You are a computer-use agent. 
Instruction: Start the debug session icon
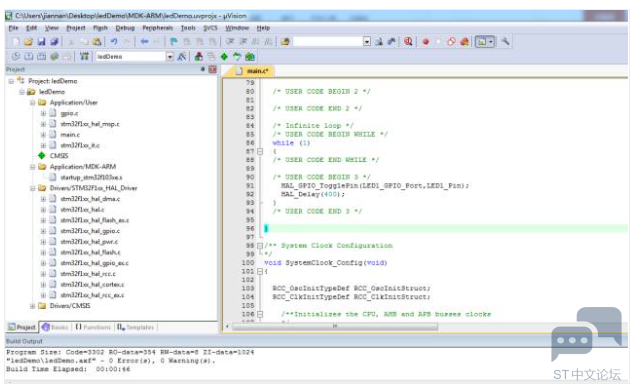click(408, 42)
